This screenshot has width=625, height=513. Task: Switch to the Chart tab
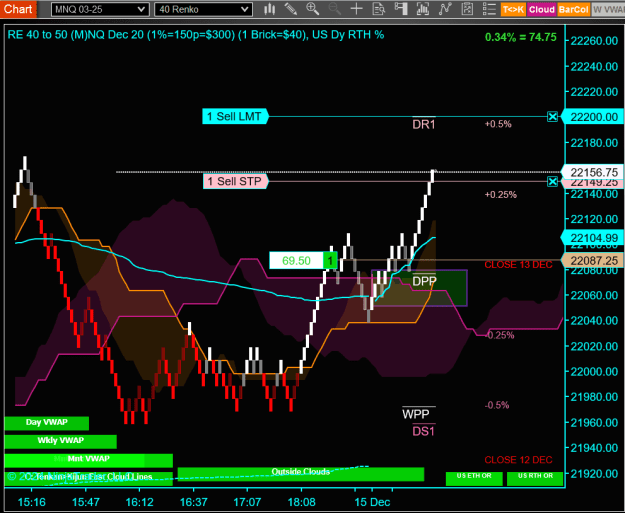[18, 9]
